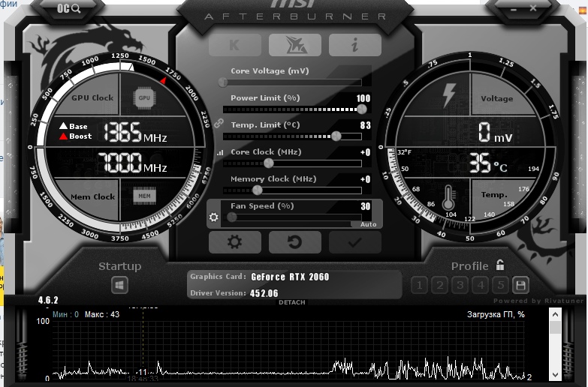
Task: Click the Fan Speed slider handle
Action: pos(232,217)
